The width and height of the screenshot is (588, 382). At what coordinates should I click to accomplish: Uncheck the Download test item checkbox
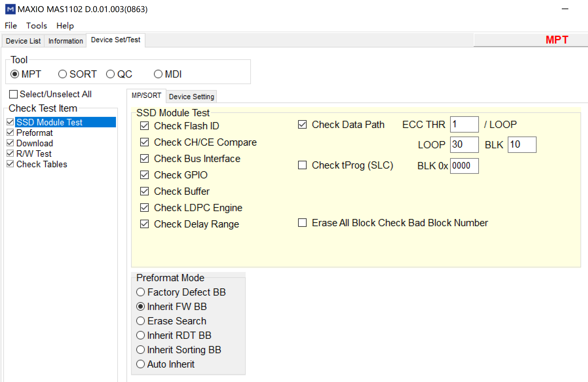click(x=10, y=143)
